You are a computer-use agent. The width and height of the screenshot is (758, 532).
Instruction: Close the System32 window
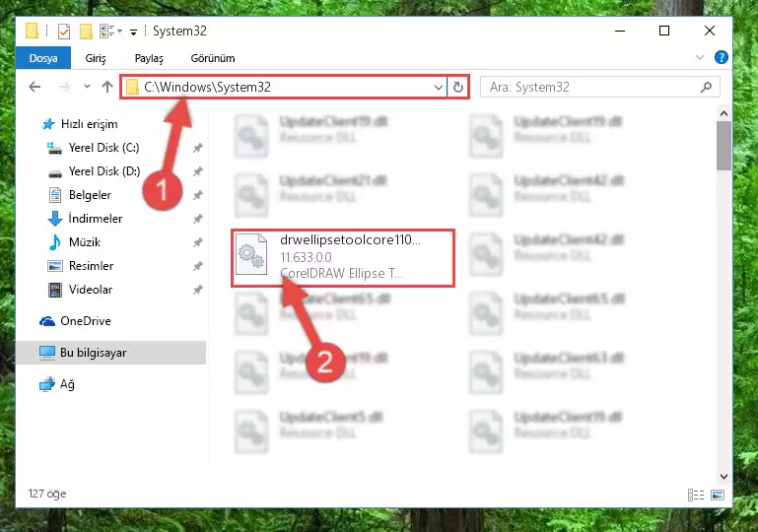[x=709, y=31]
